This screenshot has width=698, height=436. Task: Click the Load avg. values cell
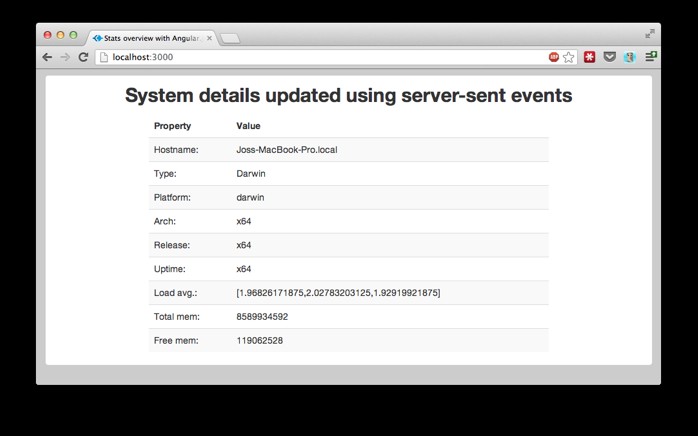(x=338, y=293)
